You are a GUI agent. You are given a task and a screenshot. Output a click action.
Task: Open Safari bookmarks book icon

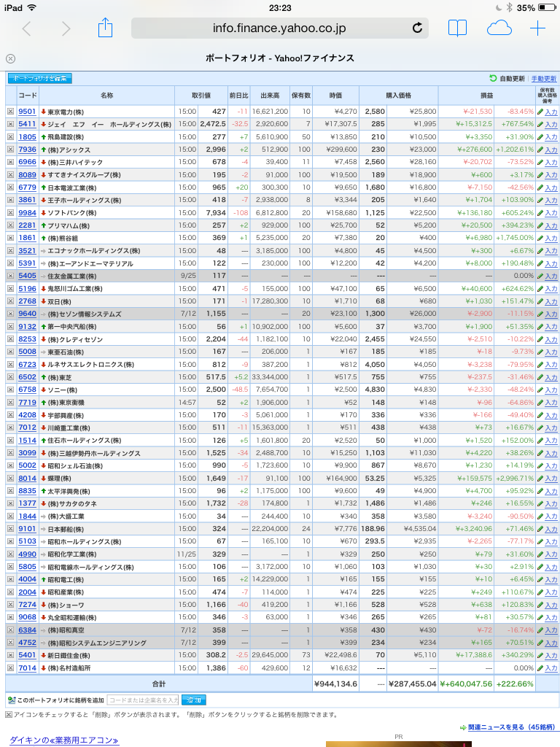pyautogui.click(x=457, y=28)
